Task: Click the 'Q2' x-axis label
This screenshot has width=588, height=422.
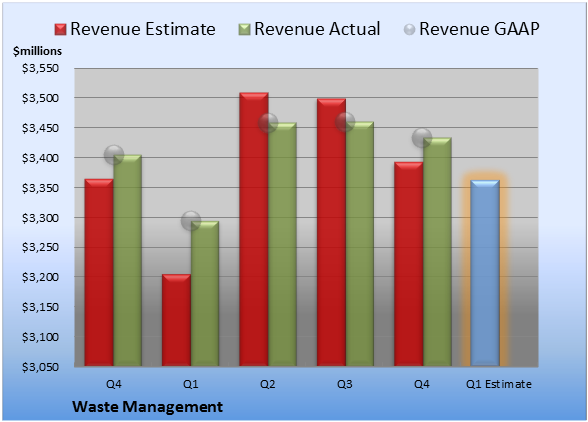Action: tap(268, 384)
